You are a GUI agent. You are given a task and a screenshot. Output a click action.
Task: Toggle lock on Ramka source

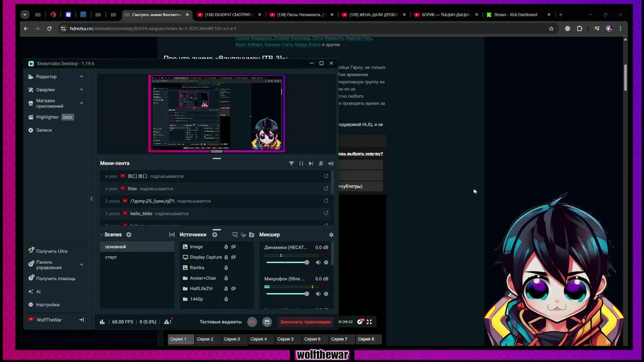point(226,268)
